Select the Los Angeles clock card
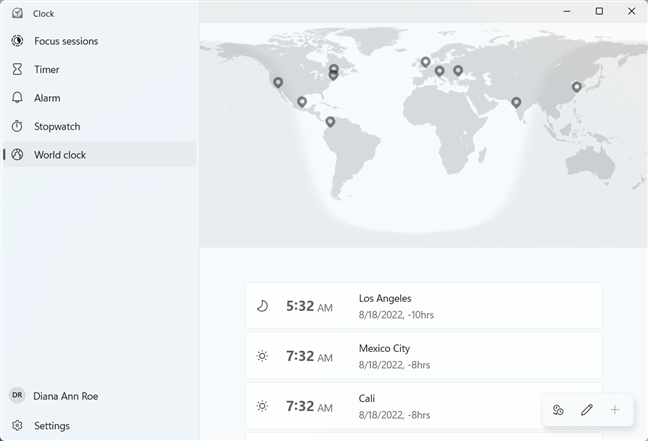 click(x=423, y=306)
